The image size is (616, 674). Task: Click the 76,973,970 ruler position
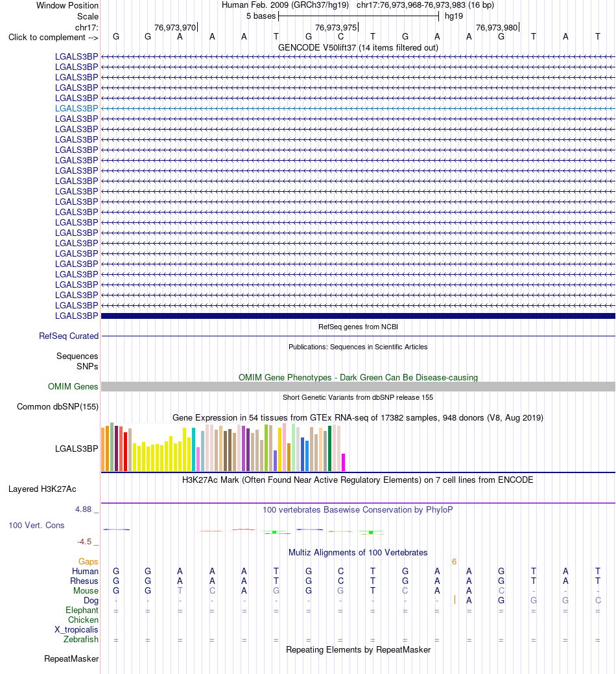click(175, 27)
